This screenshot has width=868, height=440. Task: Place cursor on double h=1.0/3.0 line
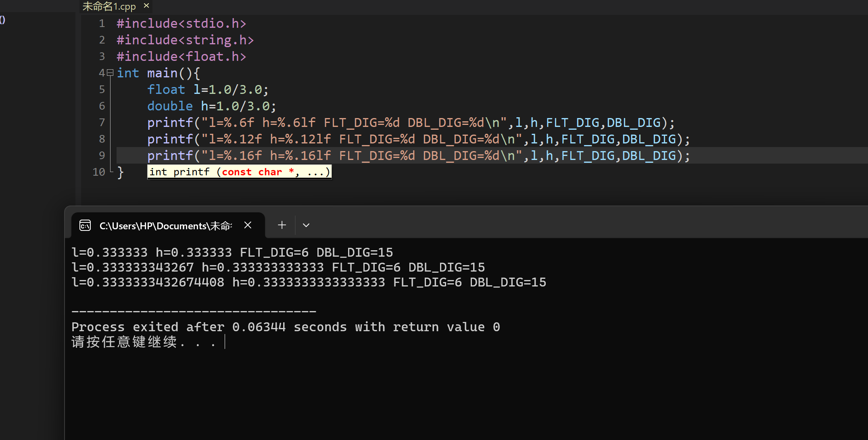(x=212, y=106)
